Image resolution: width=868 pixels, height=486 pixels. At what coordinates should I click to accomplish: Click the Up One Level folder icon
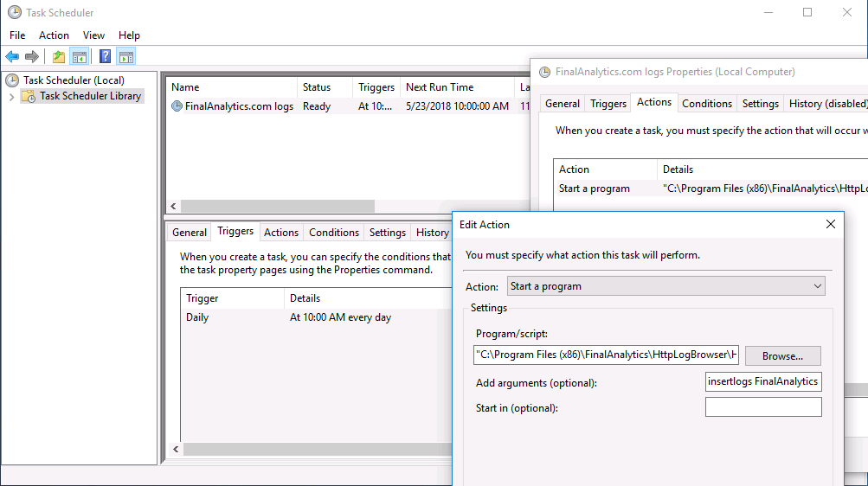(59, 56)
